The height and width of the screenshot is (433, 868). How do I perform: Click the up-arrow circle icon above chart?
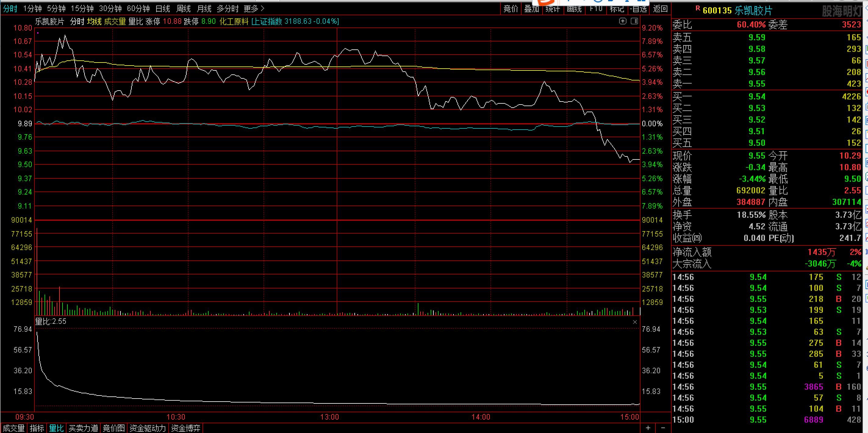(x=623, y=21)
